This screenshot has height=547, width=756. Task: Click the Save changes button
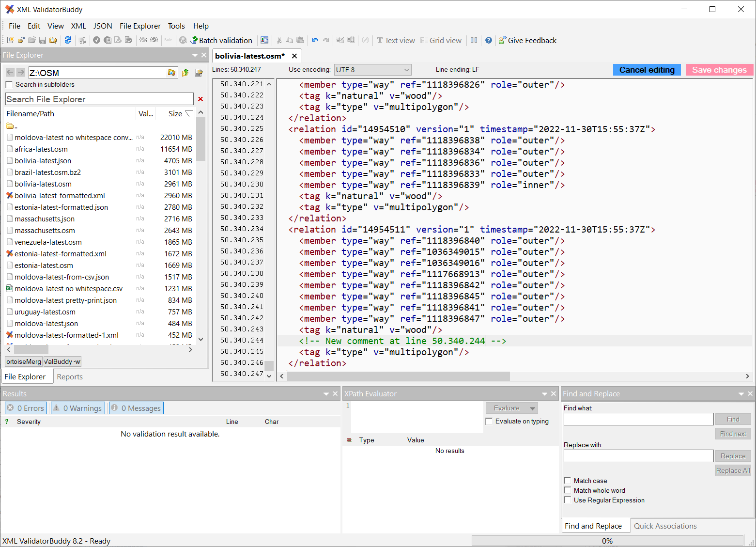tap(719, 69)
